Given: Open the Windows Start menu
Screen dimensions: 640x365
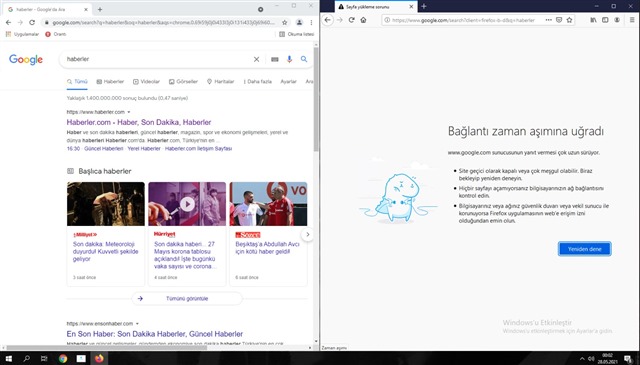Looking at the screenshot, I should [x=8, y=359].
